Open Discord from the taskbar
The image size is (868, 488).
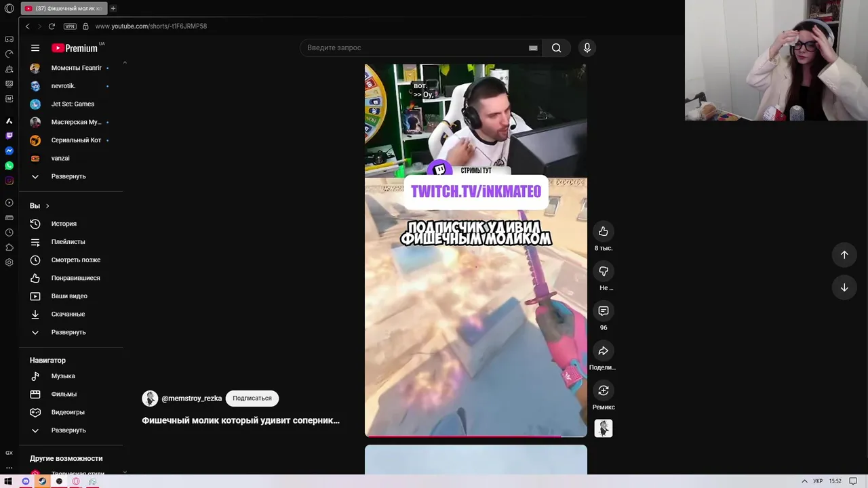point(26,481)
